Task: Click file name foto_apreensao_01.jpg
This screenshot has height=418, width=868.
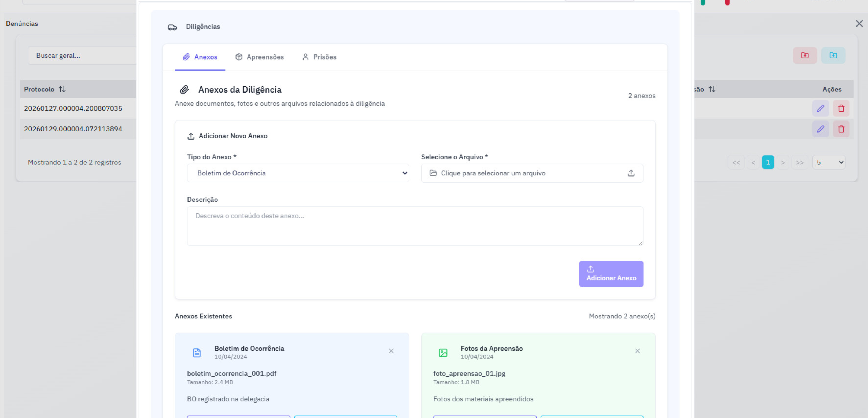Action: tap(469, 373)
